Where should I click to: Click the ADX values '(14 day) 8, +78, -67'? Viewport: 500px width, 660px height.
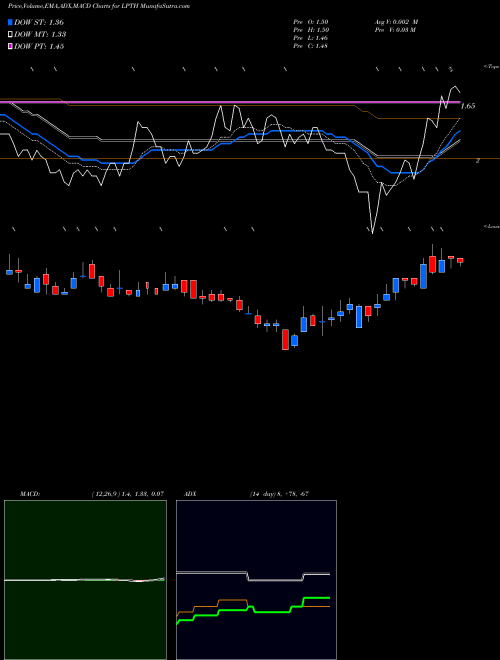(x=279, y=494)
